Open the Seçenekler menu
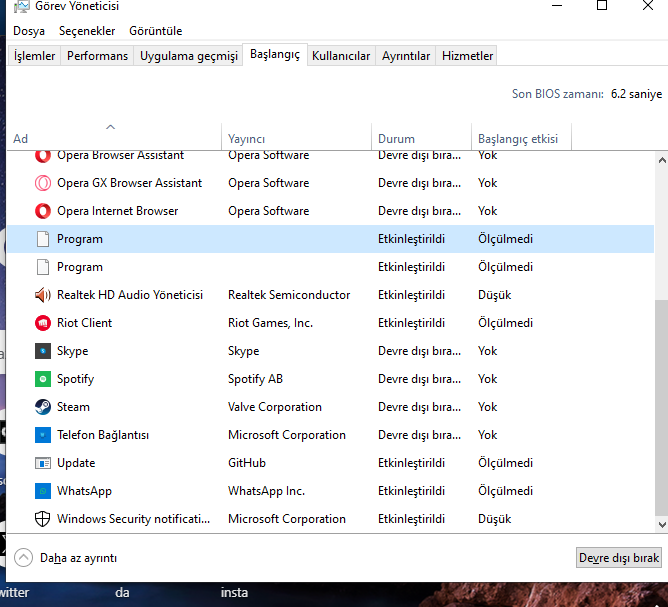The image size is (668, 607). pos(87,31)
